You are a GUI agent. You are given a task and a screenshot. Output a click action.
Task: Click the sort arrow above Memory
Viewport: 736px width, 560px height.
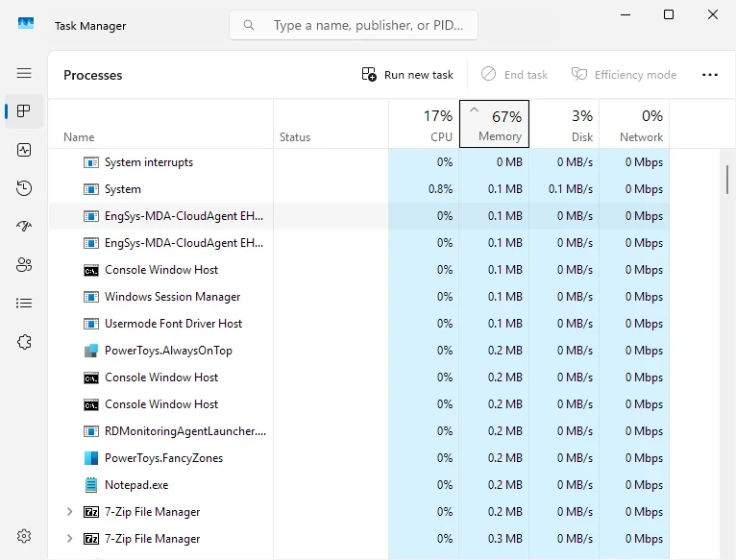tap(474, 110)
